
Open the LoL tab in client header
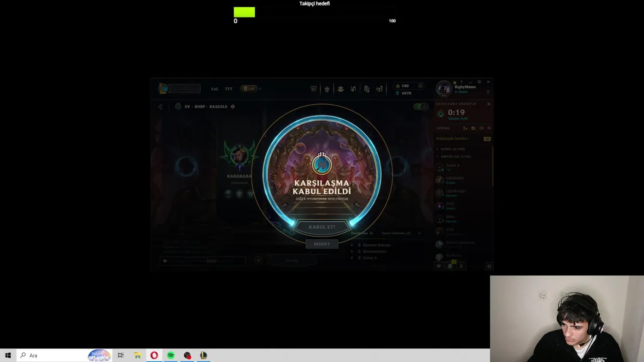(215, 89)
